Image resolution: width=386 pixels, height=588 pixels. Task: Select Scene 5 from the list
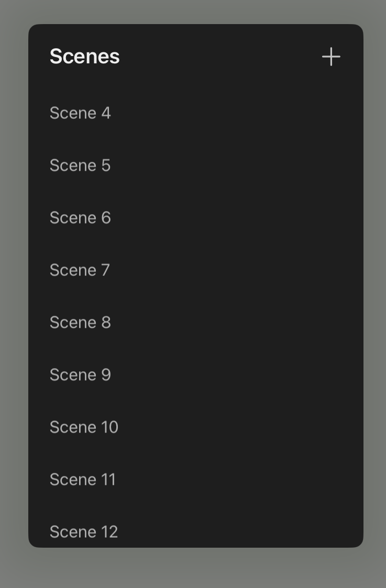pos(80,165)
